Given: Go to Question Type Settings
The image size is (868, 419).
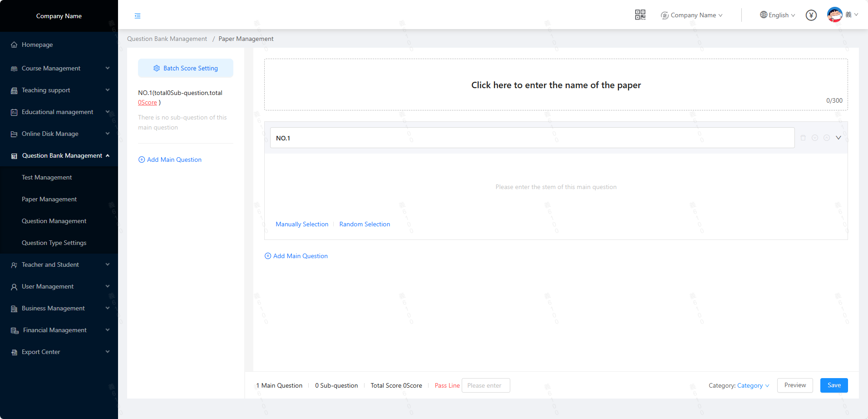Looking at the screenshot, I should 54,243.
